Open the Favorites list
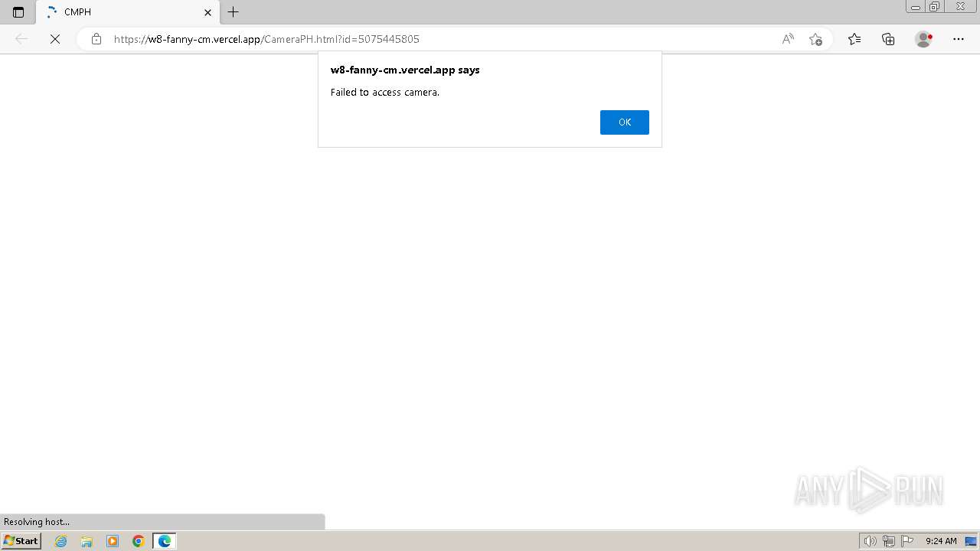980x551 pixels. point(854,39)
